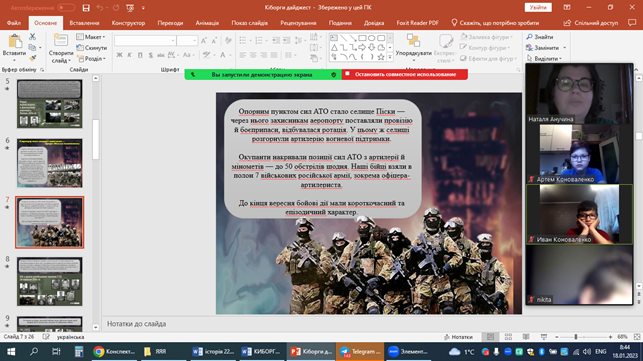This screenshot has height=361, width=643.
Task: Select the Format Painter brush icon
Action: (x=33, y=58)
